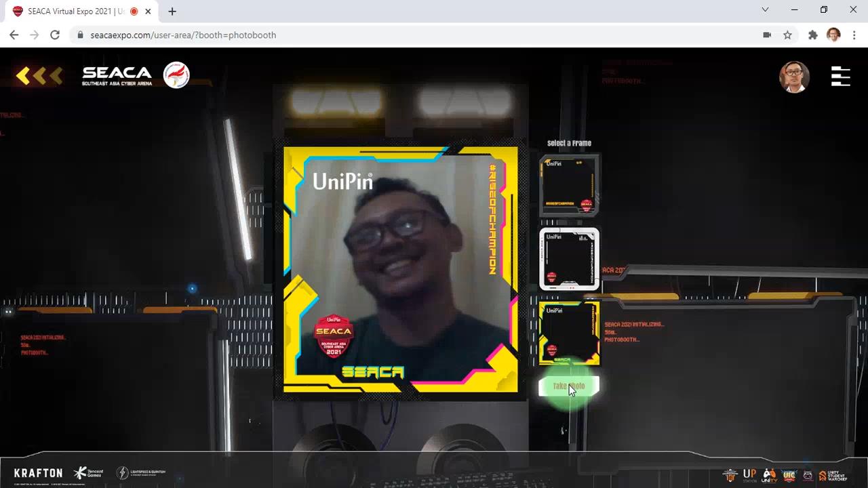Select the yellow SEACA frame thumbnail
Image resolution: width=868 pixels, height=488 pixels.
click(x=569, y=333)
